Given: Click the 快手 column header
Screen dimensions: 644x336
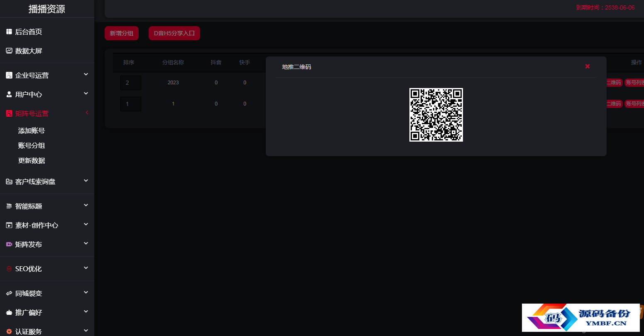Looking at the screenshot, I should [x=245, y=62].
